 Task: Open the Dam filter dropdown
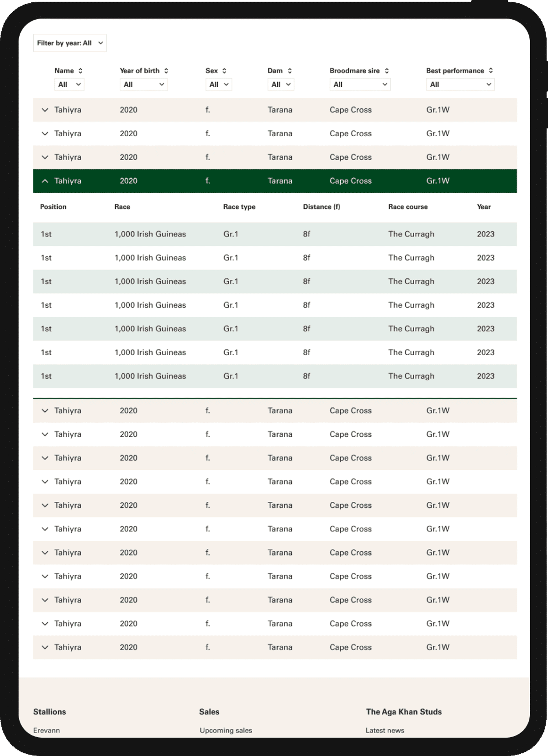point(280,85)
